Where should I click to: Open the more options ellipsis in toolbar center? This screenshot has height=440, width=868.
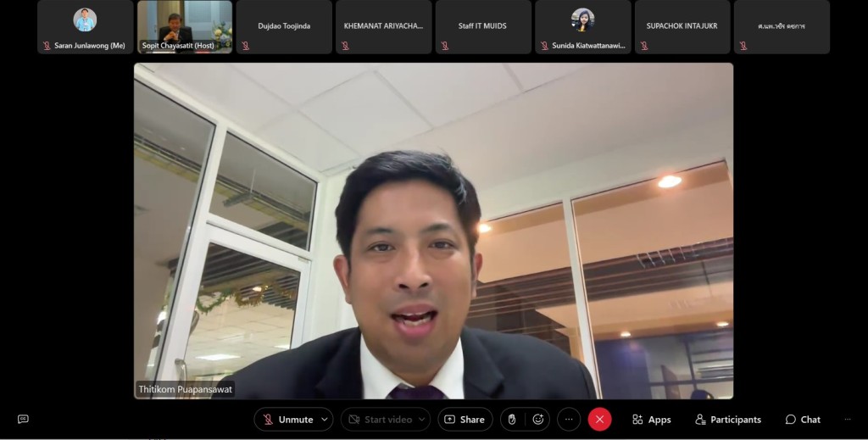(x=569, y=420)
